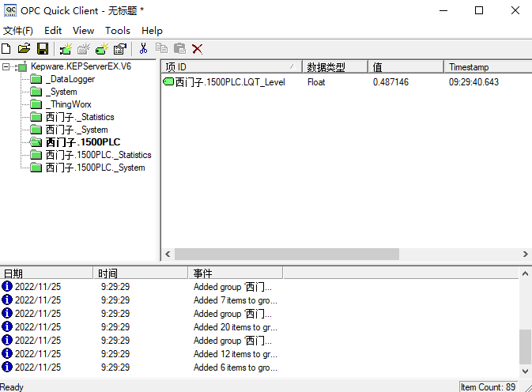
Task: Select the Kepware.KEPServerEX.V6 server node
Action: (81, 66)
